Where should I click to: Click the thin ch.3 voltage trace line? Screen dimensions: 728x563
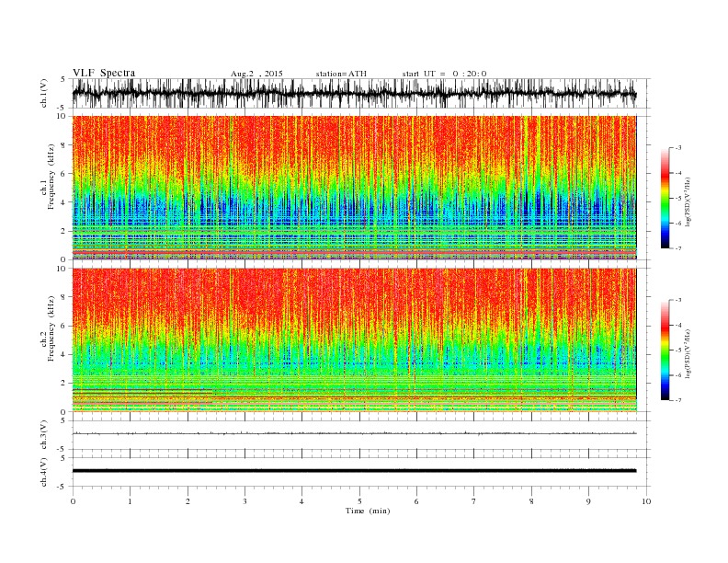click(x=354, y=433)
